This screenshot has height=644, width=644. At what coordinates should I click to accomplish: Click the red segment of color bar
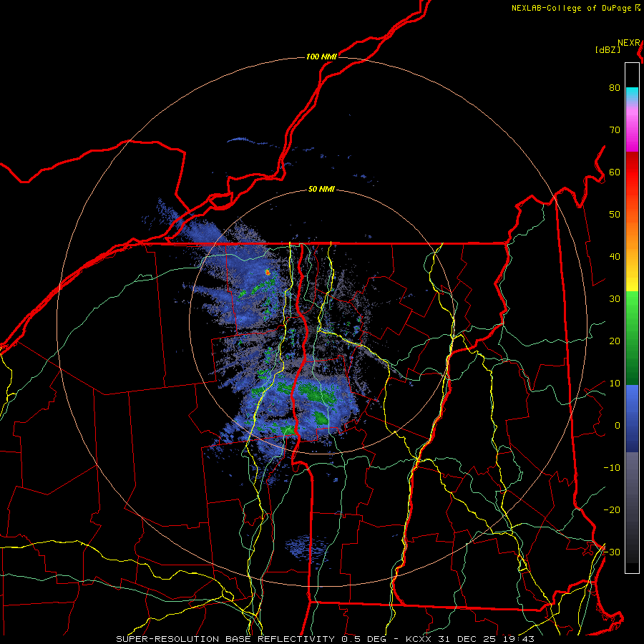pos(632,172)
